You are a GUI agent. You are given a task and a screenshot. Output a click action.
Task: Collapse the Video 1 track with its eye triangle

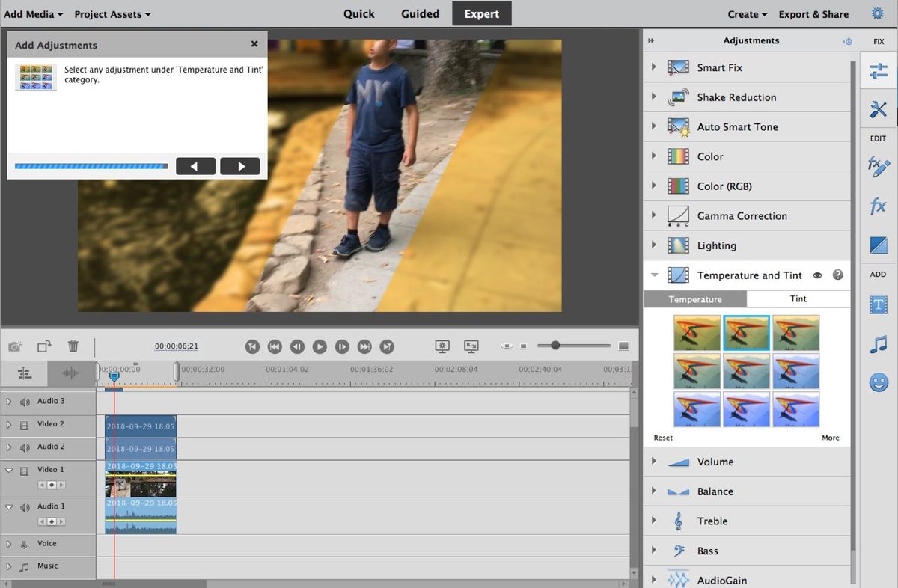(x=10, y=469)
